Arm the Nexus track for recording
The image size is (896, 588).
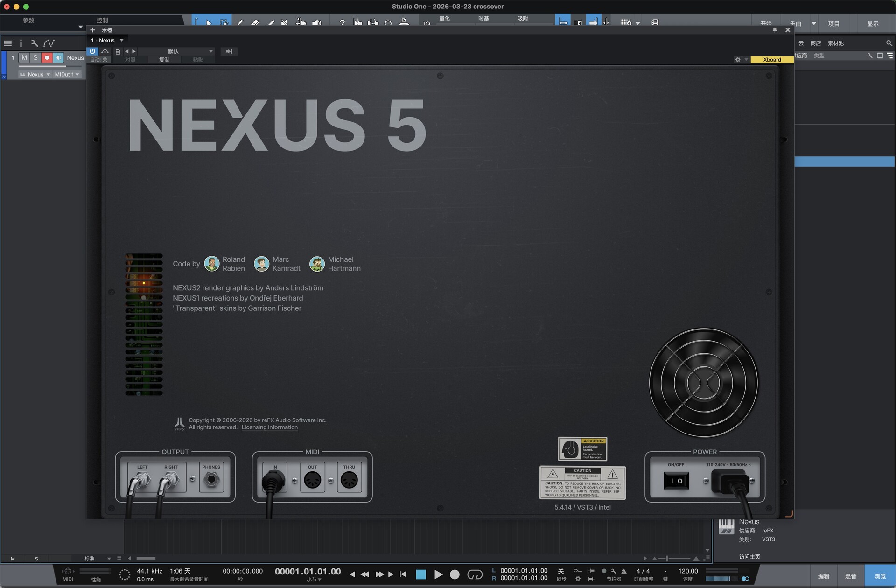click(x=47, y=57)
